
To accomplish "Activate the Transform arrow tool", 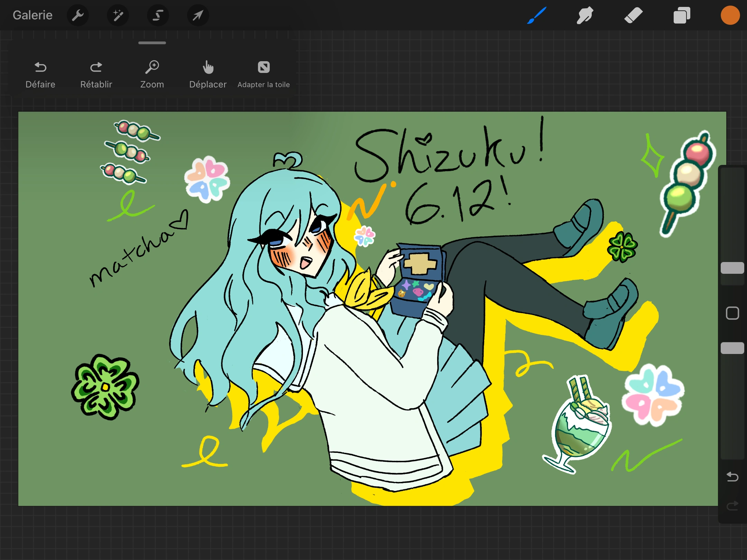I will (198, 15).
